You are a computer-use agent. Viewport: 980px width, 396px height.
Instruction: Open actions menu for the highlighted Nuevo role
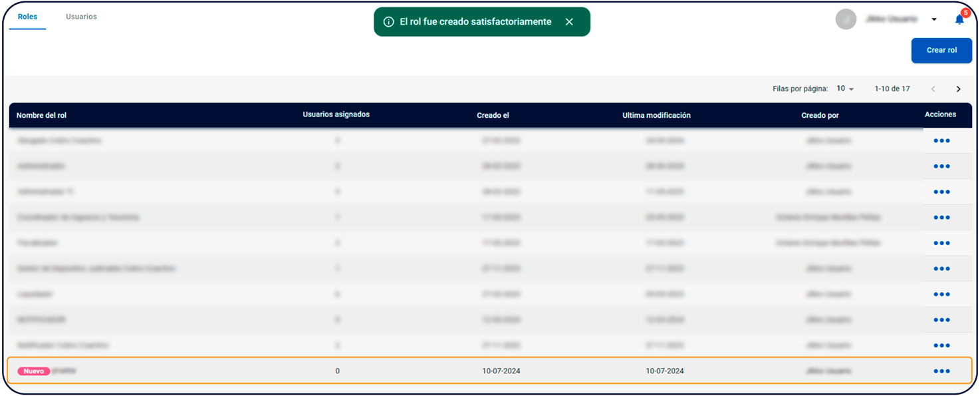(x=941, y=371)
